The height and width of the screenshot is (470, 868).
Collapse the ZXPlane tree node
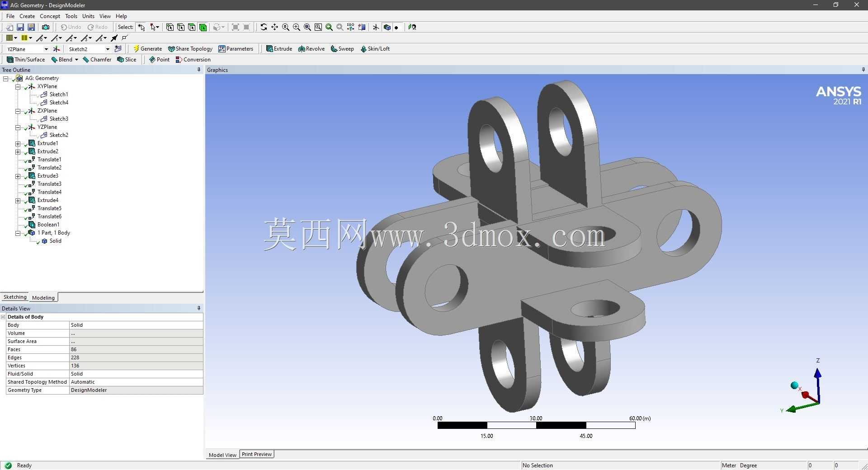coord(18,111)
